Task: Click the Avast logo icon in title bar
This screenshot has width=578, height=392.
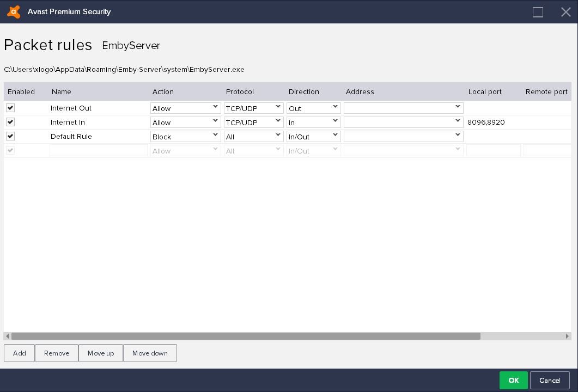Action: (x=14, y=11)
